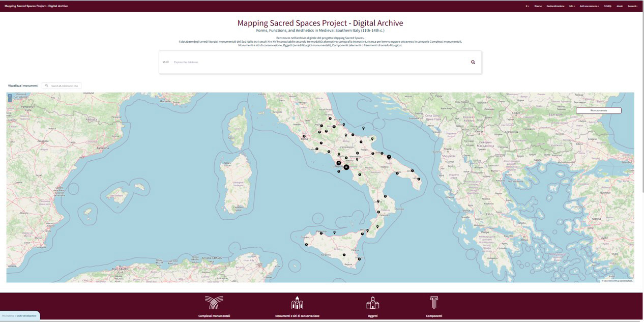The image size is (644, 322).
Task: Click the Ricerca avanzata button on map
Action: pyautogui.click(x=598, y=110)
